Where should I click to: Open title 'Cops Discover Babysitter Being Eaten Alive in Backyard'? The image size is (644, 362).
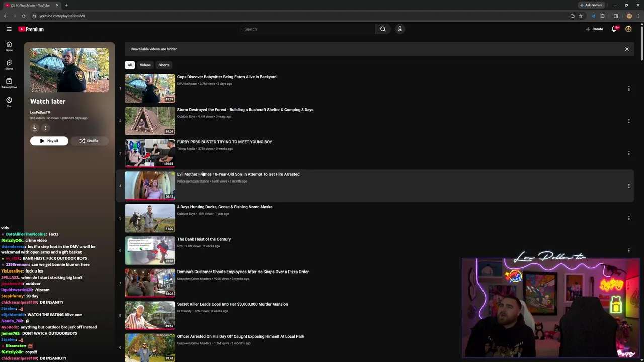click(226, 77)
